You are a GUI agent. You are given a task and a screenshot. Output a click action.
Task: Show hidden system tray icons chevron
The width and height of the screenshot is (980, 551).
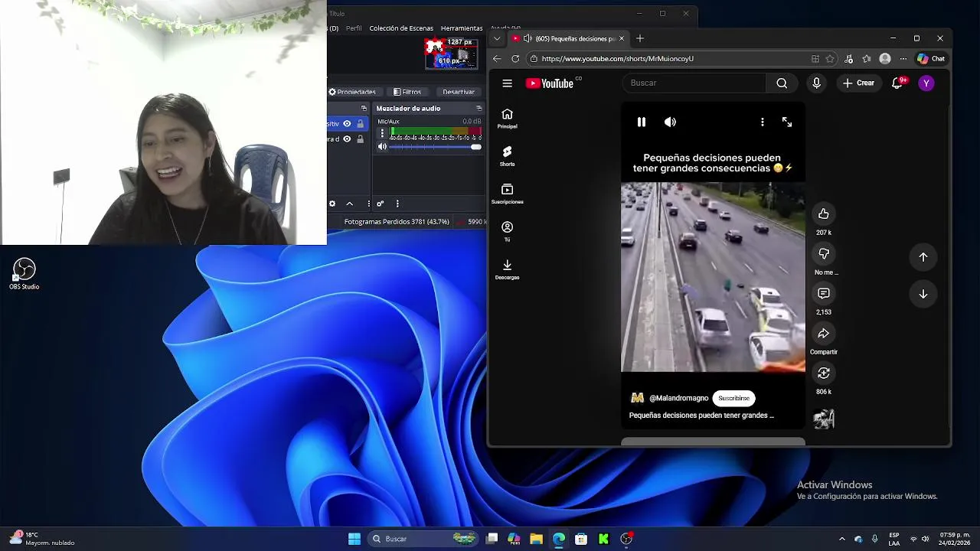(x=842, y=539)
